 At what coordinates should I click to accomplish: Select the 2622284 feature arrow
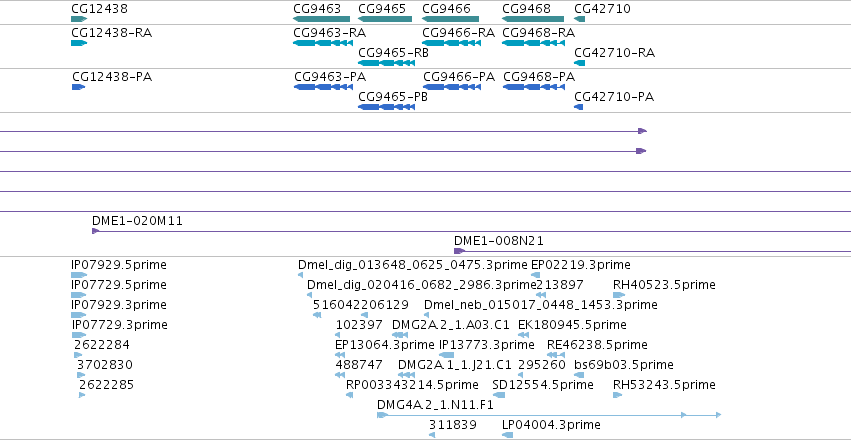pyautogui.click(x=78, y=355)
